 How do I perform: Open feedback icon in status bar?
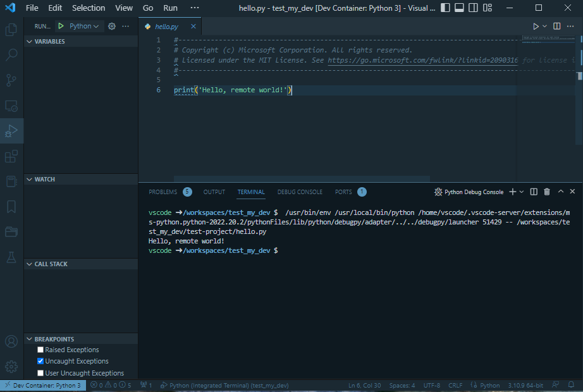[x=555, y=385]
